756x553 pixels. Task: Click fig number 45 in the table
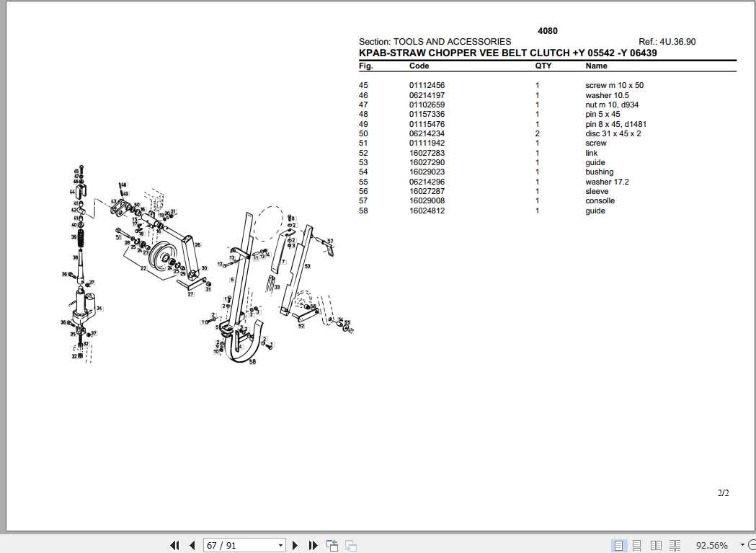coord(363,85)
